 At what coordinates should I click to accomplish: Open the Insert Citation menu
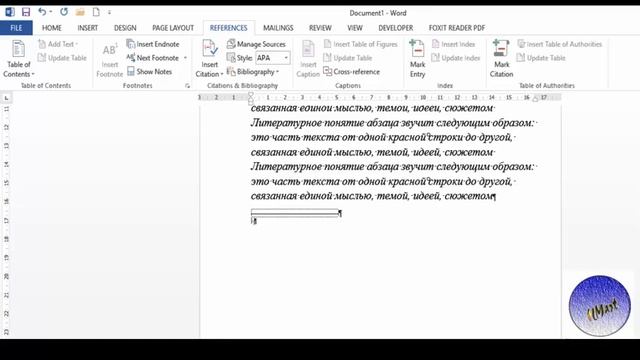coord(209,59)
